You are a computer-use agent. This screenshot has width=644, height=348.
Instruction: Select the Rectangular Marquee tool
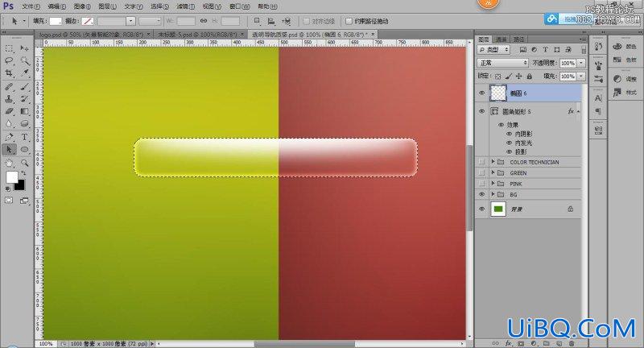9,48
